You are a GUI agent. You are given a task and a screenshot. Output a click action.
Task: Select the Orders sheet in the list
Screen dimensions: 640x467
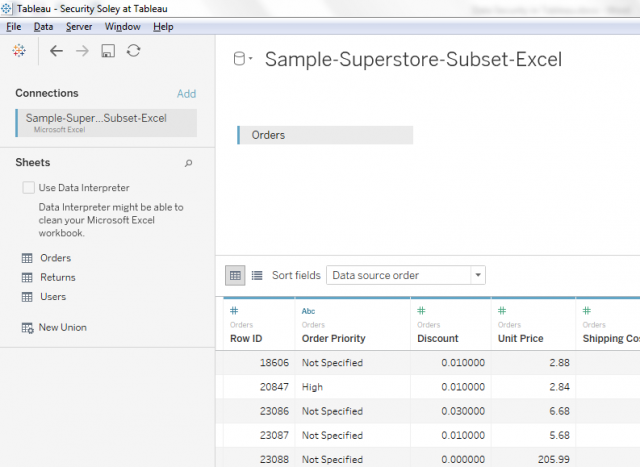(x=56, y=258)
